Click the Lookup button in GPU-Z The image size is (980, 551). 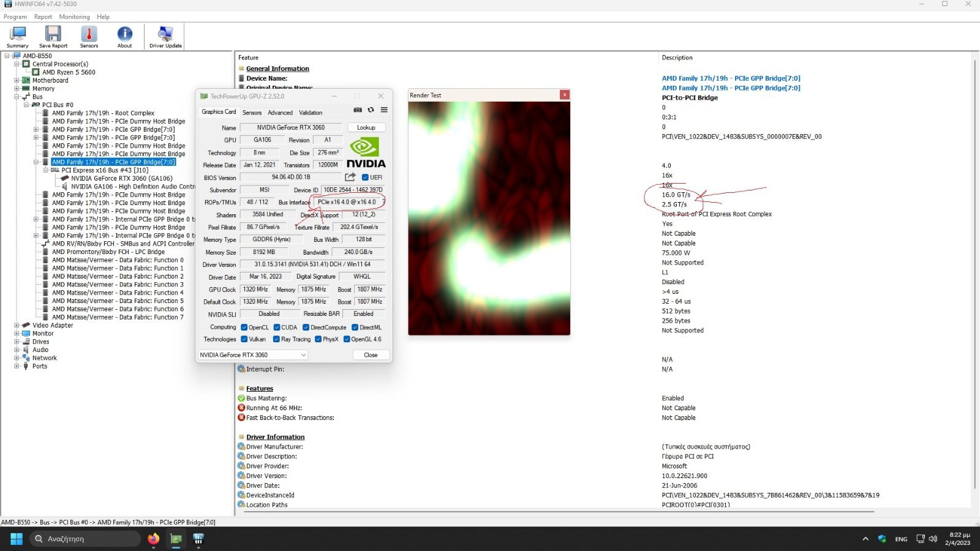click(366, 127)
